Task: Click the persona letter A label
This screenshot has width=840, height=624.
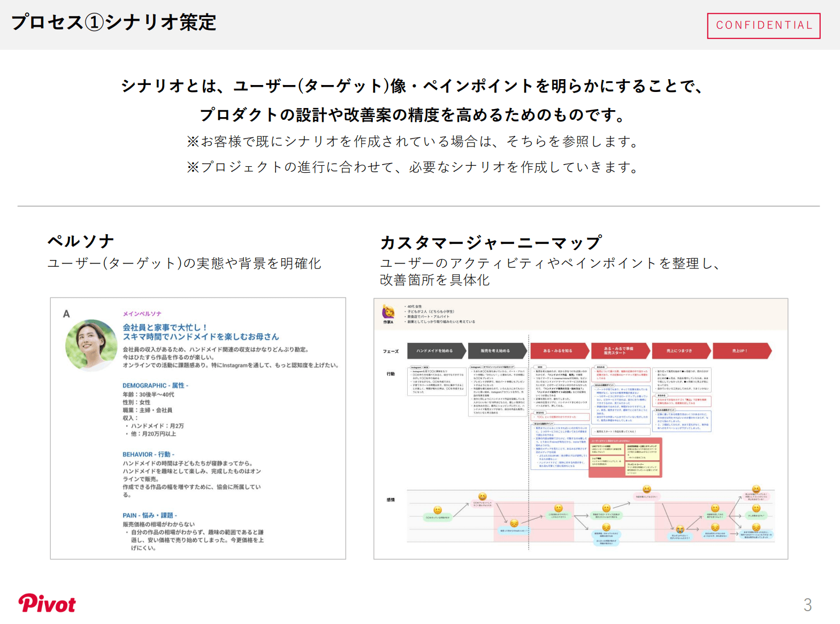Action: [x=66, y=314]
